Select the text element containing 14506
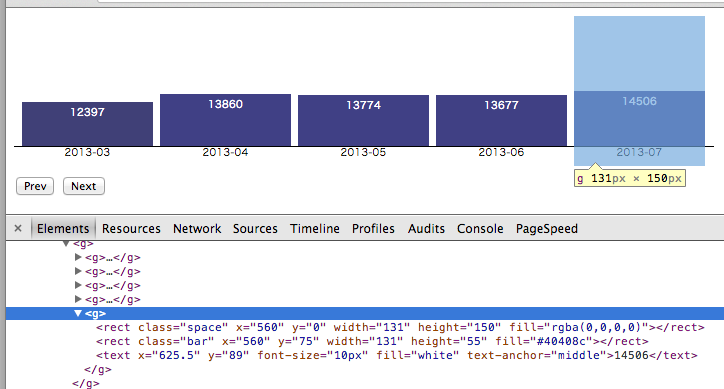The width and height of the screenshot is (724, 389). (397, 355)
